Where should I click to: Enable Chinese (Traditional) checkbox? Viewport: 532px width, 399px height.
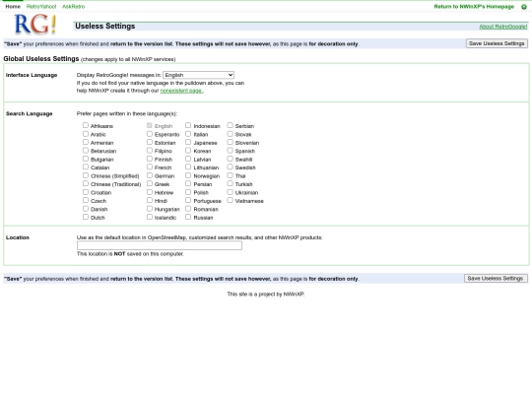pos(86,183)
